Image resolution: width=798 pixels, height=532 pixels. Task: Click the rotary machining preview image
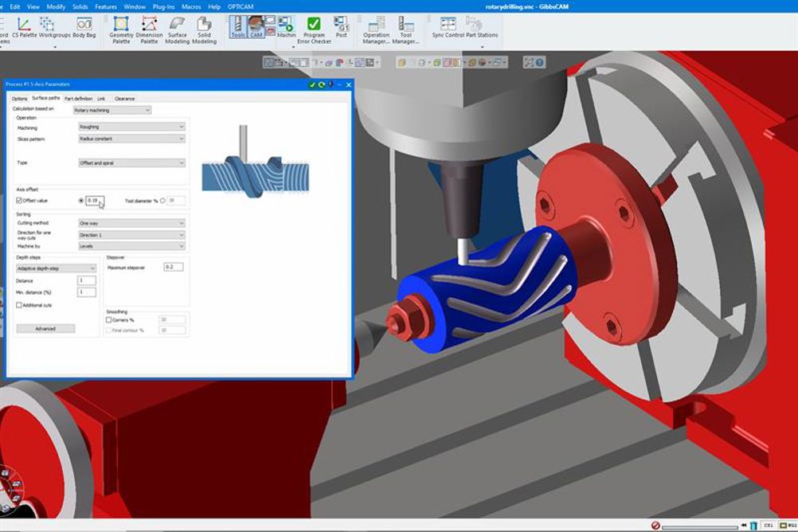pos(256,161)
